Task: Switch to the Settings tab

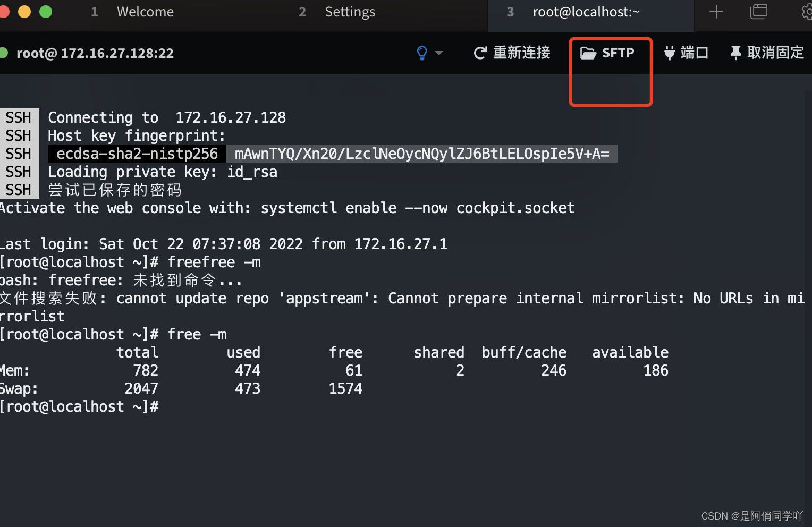Action: tap(350, 12)
